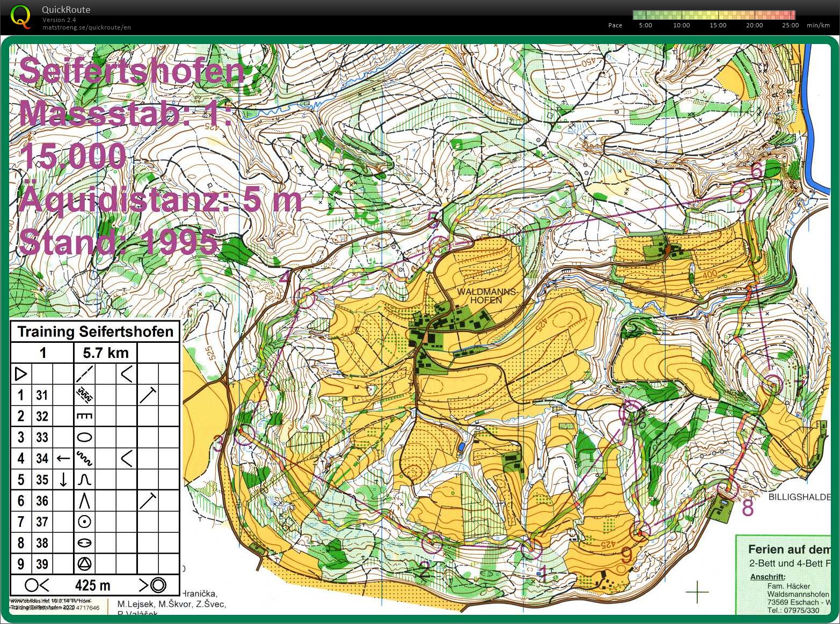840x624 pixels.
Task: Click the finish double-circle symbol beside 425 m
Action: (158, 585)
